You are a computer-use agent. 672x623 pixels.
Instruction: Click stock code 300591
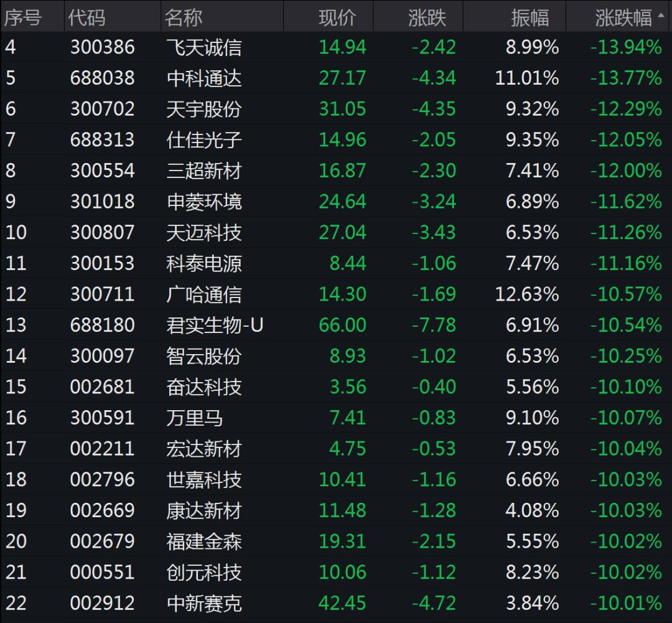coord(103,418)
